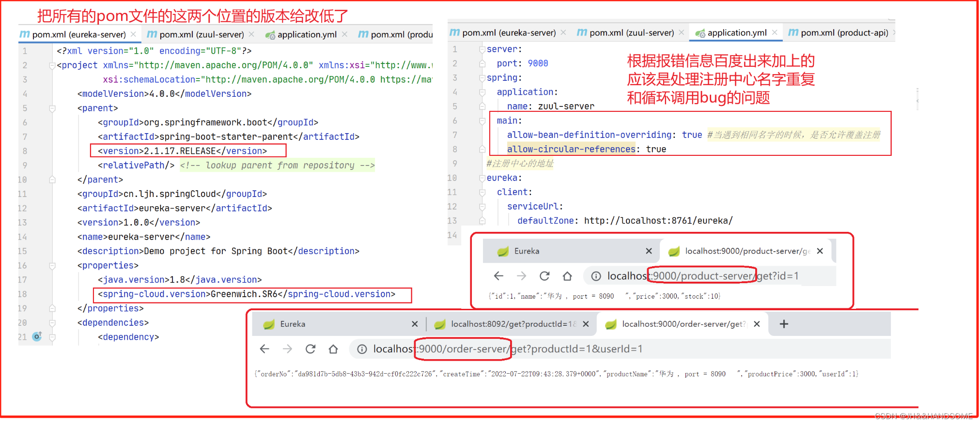The height and width of the screenshot is (424, 980).
Task: Click the Greenwich.SR6 spring-cloud.version line
Action: coord(247,294)
